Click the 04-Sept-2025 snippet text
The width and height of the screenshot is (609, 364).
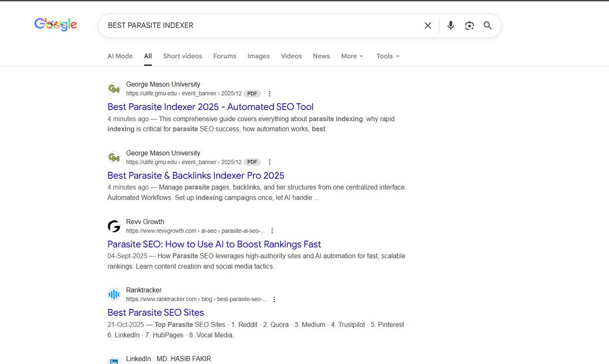tap(256, 261)
